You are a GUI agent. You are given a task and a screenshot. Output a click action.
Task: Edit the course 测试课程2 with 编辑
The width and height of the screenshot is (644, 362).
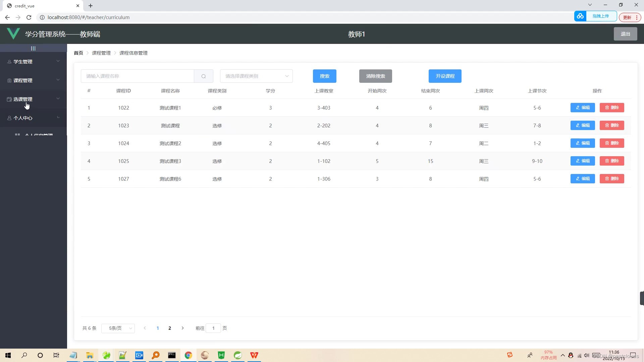click(582, 143)
